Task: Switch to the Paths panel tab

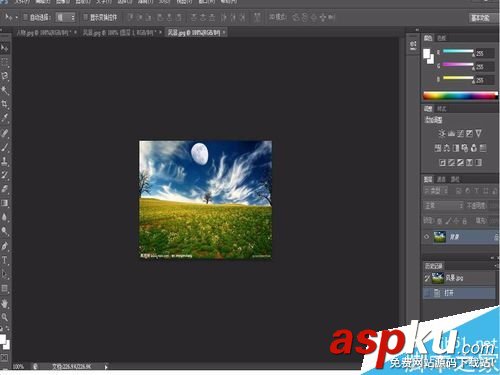Action: pyautogui.click(x=455, y=180)
